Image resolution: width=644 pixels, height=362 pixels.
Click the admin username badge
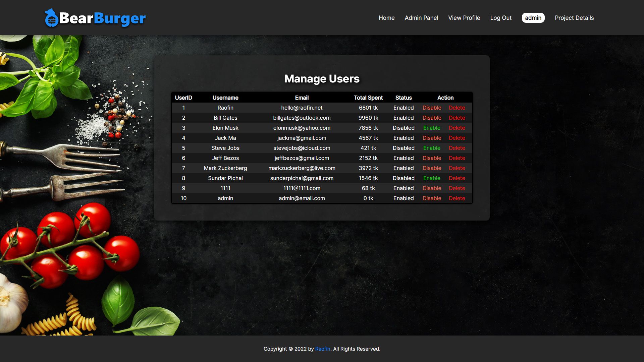point(533,18)
